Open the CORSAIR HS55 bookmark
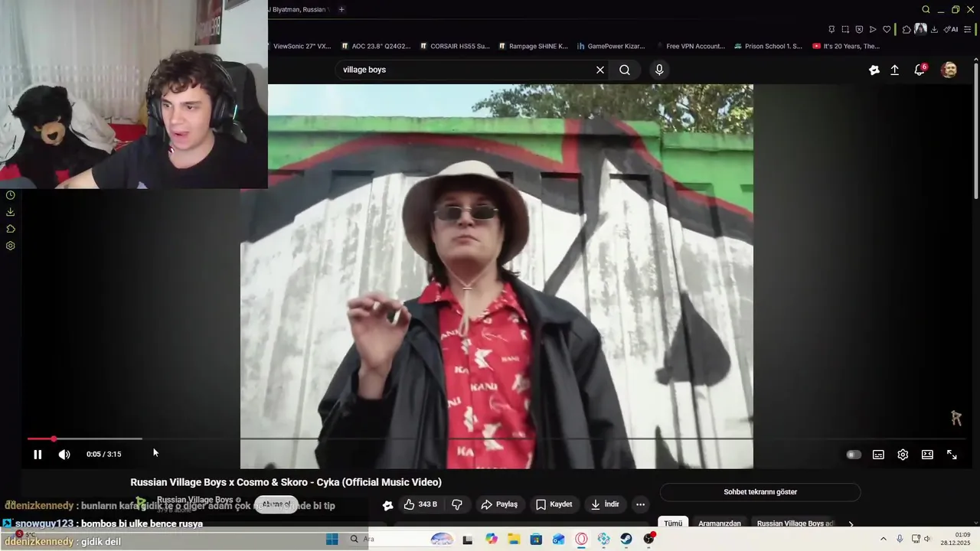Image resolution: width=980 pixels, height=551 pixels. [x=455, y=46]
